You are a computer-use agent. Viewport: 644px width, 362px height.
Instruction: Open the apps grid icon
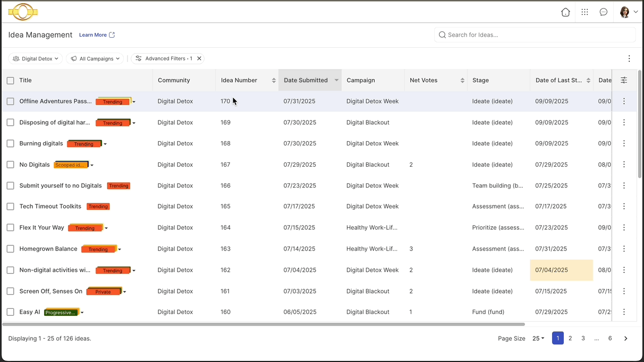click(584, 12)
